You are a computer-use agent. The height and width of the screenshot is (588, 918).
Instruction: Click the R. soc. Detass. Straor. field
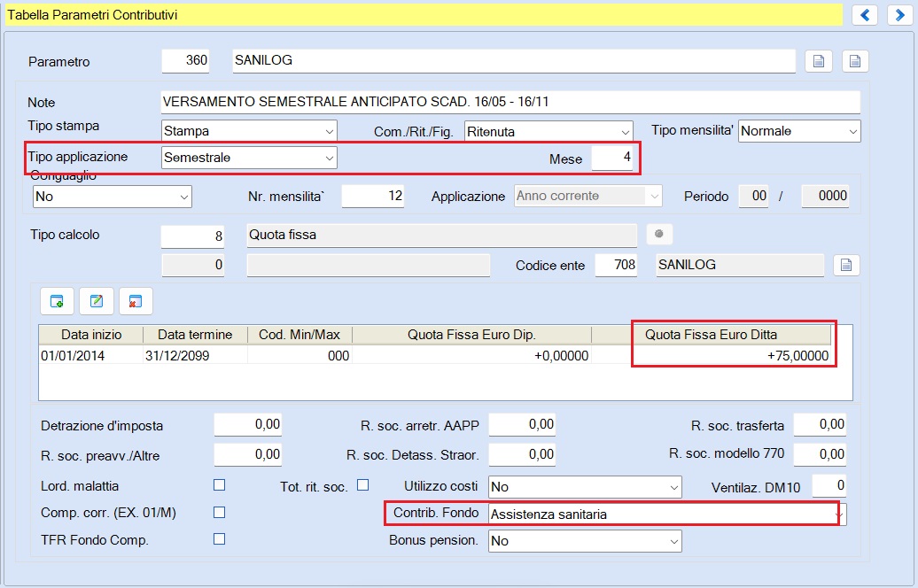[522, 454]
